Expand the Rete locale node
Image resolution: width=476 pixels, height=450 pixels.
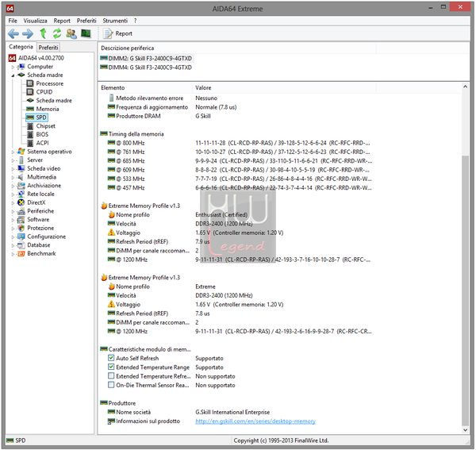pos(13,194)
